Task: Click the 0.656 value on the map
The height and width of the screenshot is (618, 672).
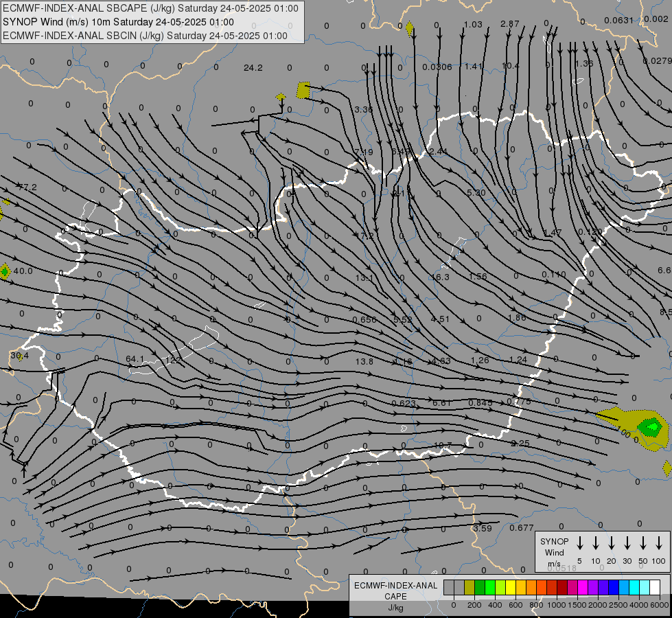Action: coord(364,320)
